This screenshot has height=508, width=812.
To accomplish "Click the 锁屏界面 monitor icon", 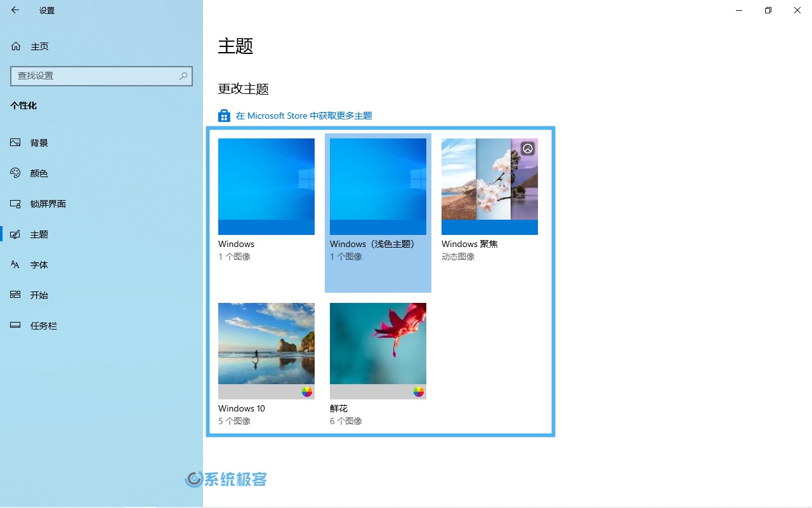I will pyautogui.click(x=16, y=204).
